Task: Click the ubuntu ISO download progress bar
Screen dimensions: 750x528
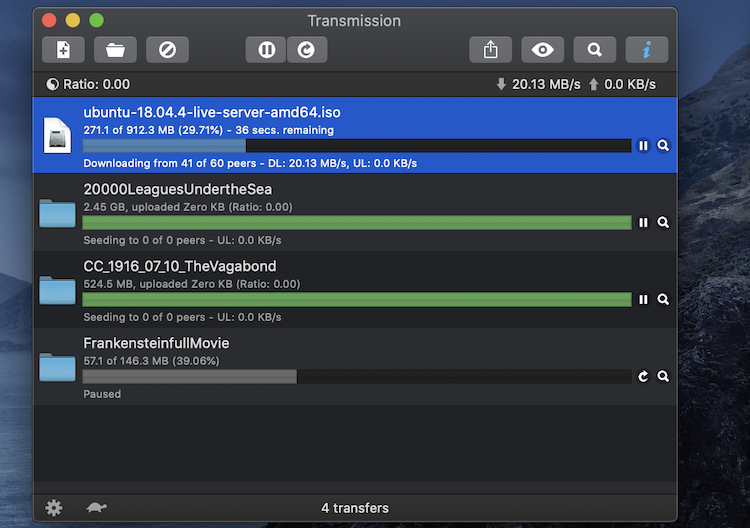Action: point(357,145)
